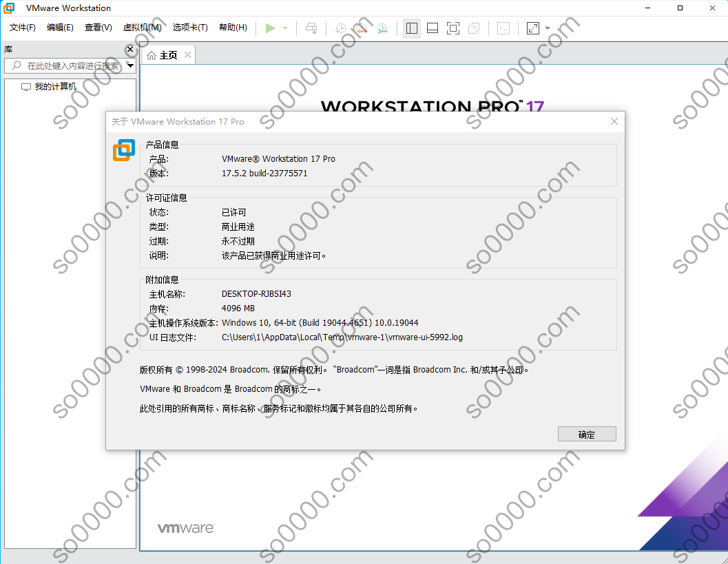Click the Take Snapshot clock icon

[x=340, y=28]
